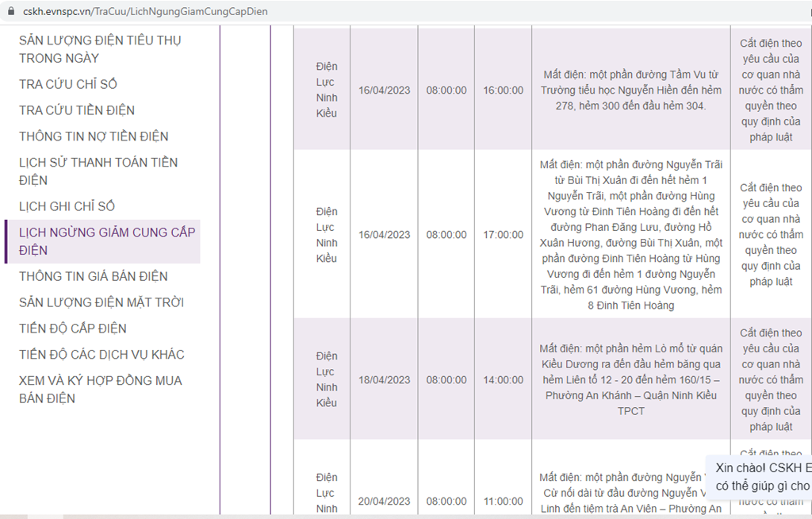Open Thông tin nợ tiền điện page
This screenshot has height=519, width=812.
coord(94,136)
